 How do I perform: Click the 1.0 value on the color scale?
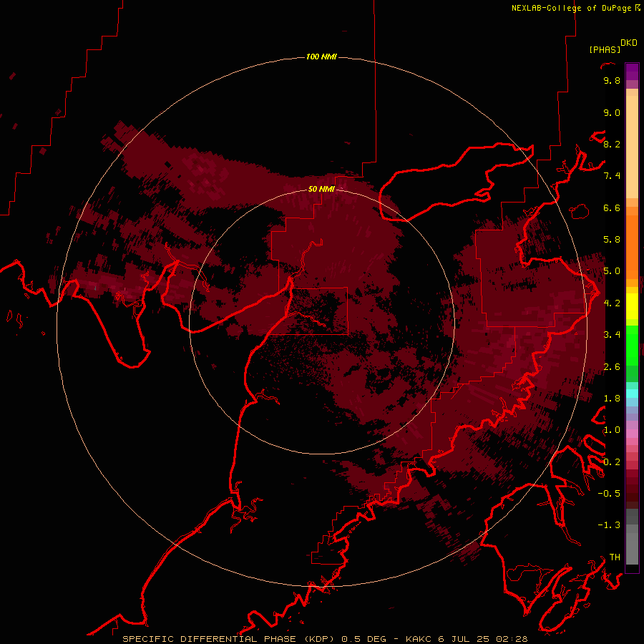click(612, 430)
